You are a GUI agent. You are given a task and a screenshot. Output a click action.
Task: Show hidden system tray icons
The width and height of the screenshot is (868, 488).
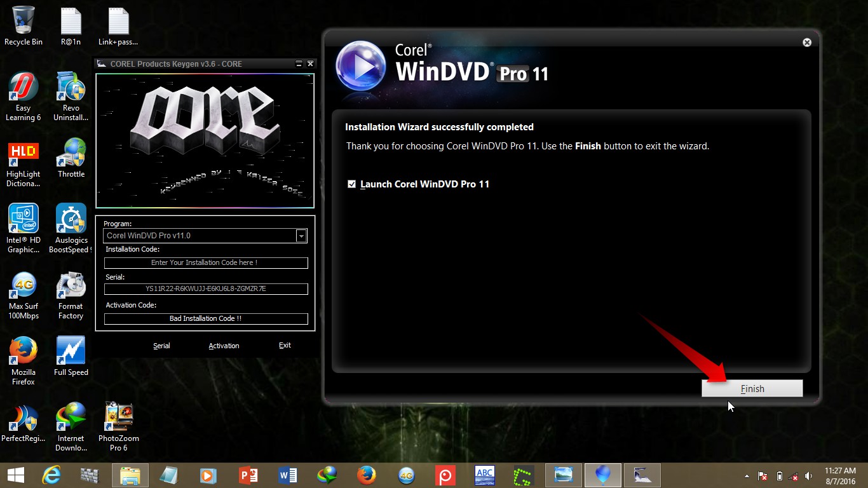point(747,476)
